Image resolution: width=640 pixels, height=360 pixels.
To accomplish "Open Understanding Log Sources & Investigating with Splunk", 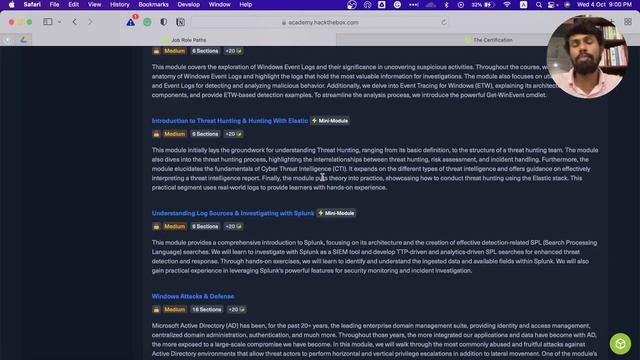I will [x=233, y=213].
